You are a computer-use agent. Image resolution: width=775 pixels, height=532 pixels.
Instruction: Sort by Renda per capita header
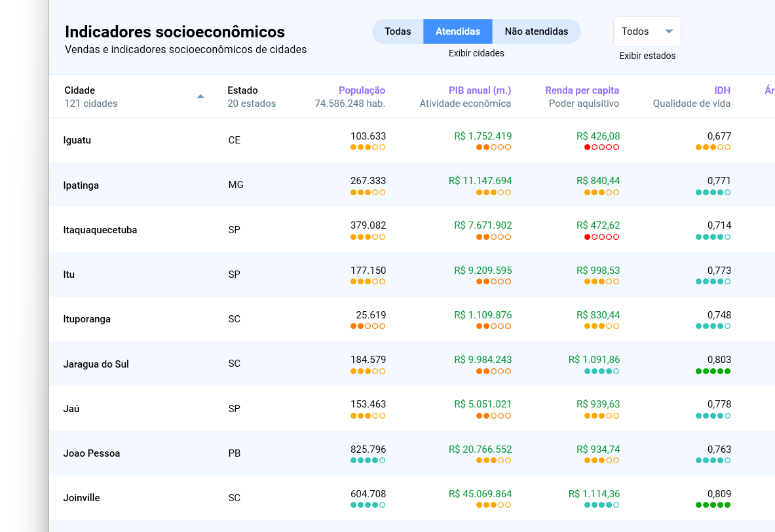pyautogui.click(x=582, y=90)
